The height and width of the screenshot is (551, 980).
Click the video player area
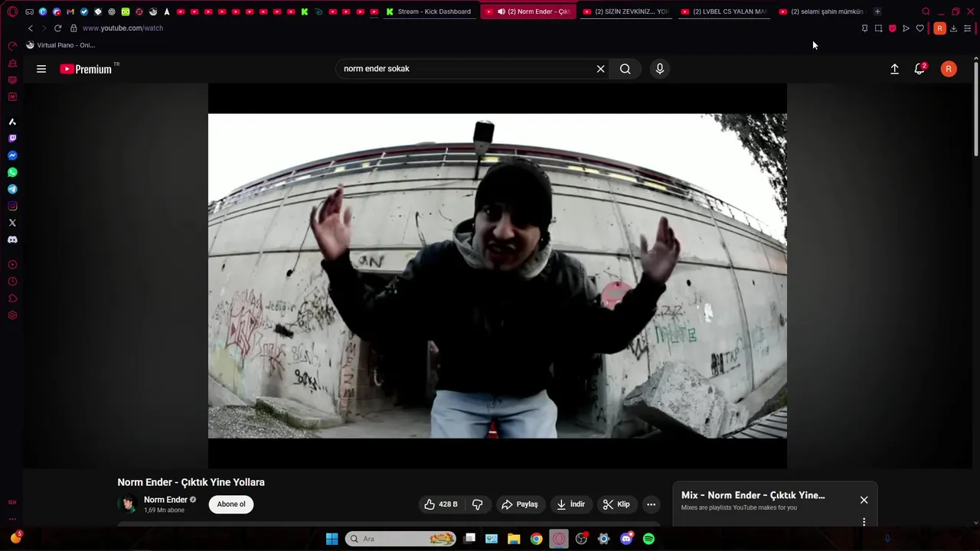click(x=498, y=275)
